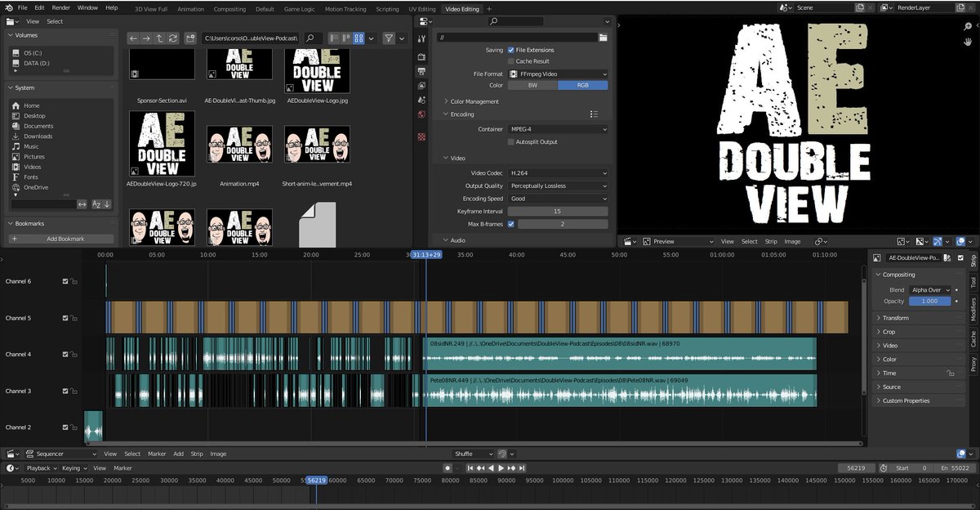Go back in file browser
This screenshot has width=980, height=510.
tap(134, 38)
